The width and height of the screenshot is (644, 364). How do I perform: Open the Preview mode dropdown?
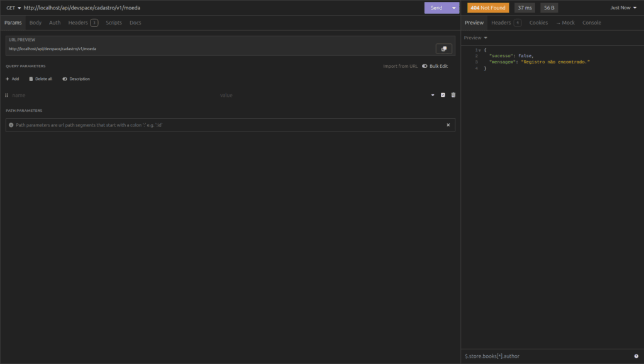point(475,38)
